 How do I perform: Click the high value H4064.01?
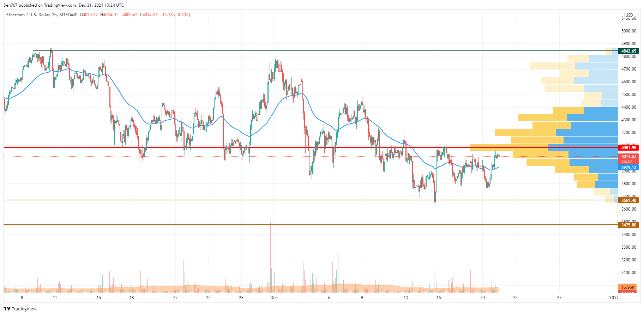point(109,15)
